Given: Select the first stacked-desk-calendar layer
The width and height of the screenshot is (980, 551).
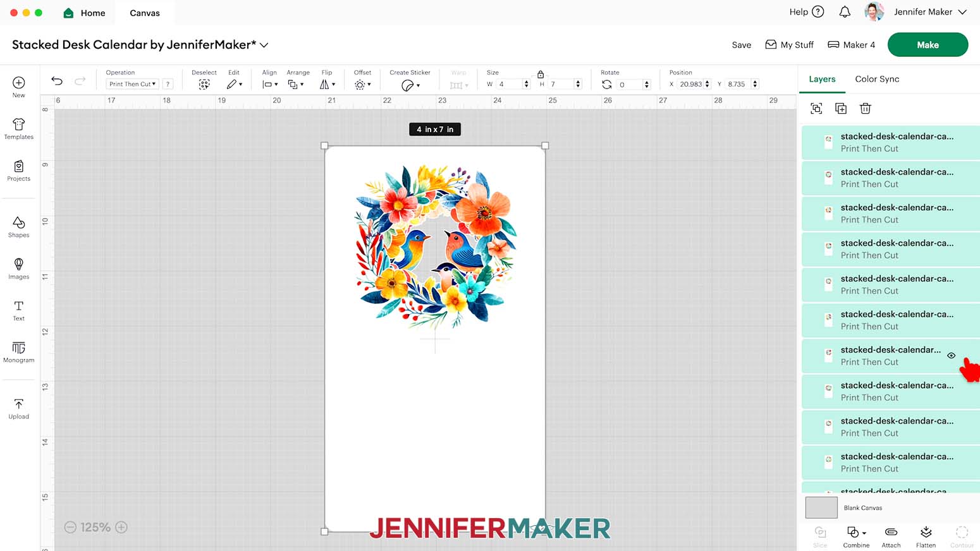Looking at the screenshot, I should point(891,142).
